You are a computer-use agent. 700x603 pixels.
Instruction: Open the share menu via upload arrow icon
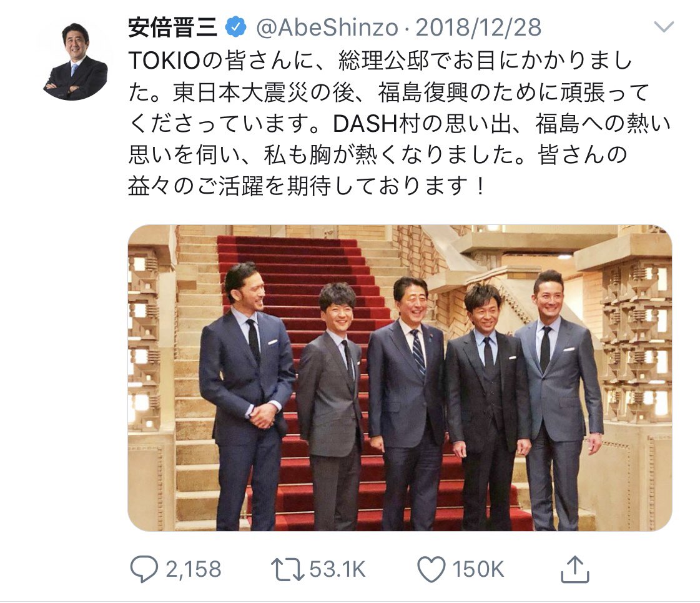tap(575, 569)
